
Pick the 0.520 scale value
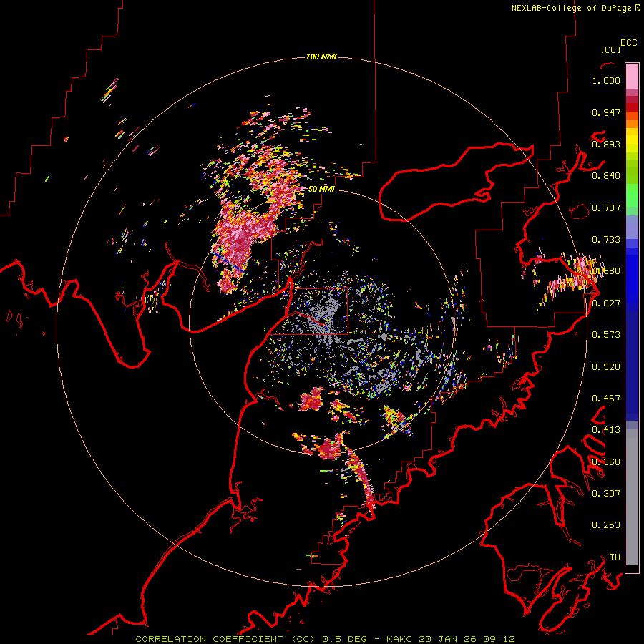[606, 367]
